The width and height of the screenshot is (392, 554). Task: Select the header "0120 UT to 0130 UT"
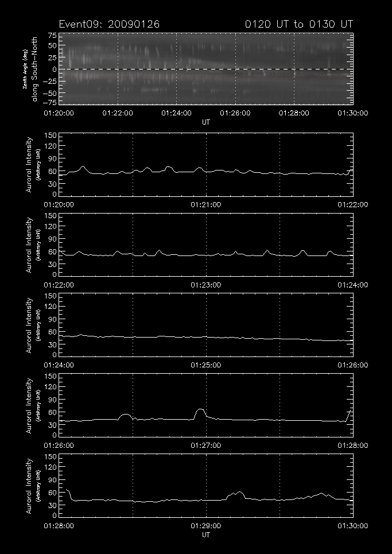(x=299, y=24)
